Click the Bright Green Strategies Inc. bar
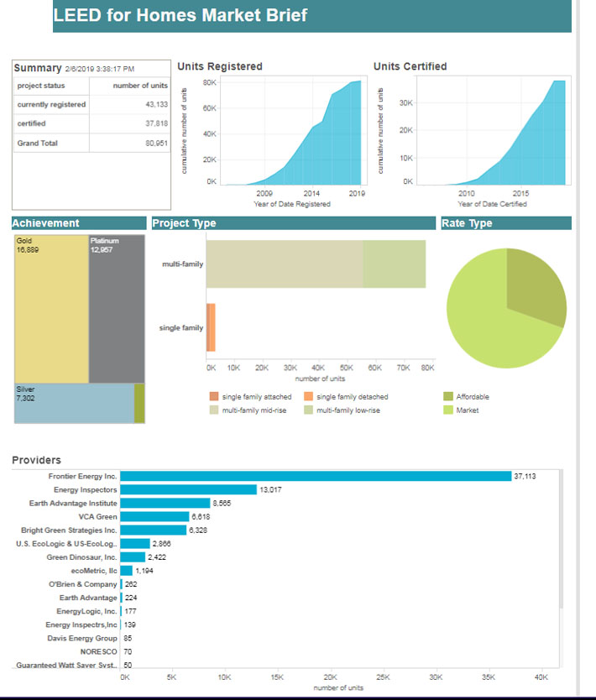 (153, 530)
